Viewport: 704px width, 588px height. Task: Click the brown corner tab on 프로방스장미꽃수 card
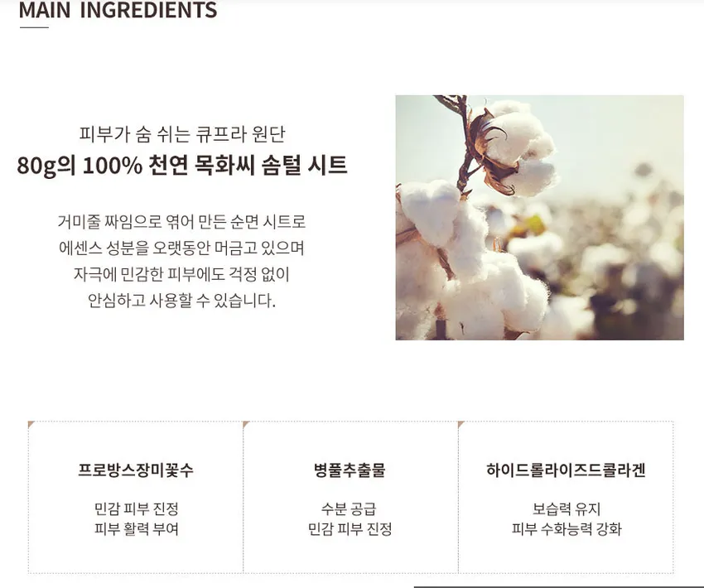click(31, 425)
